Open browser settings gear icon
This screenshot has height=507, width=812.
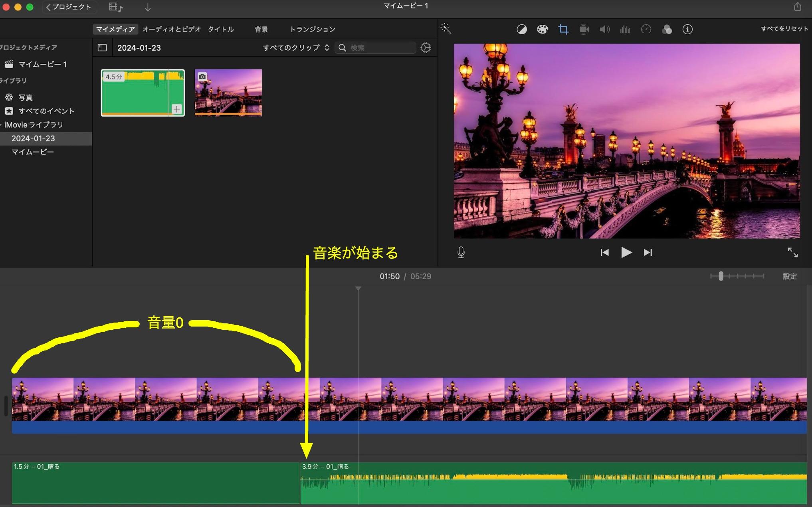[x=426, y=48]
